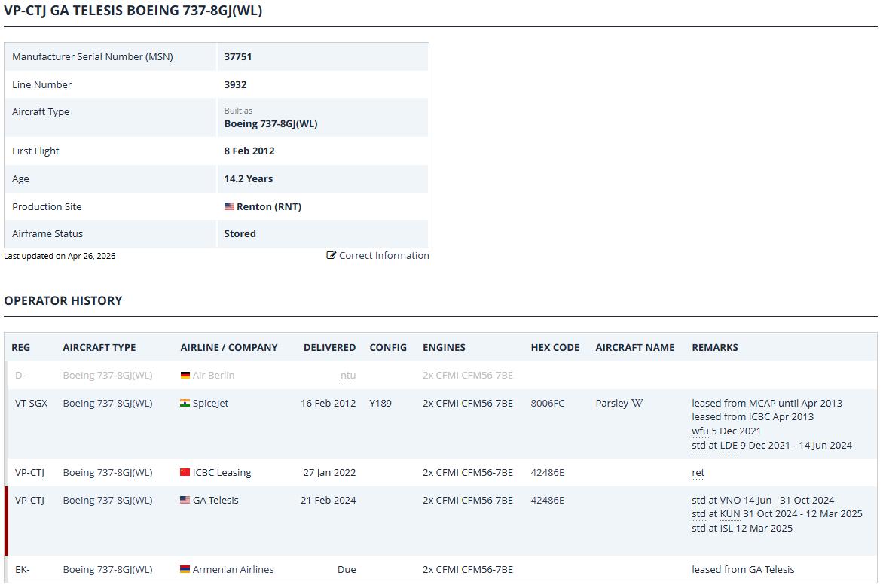Click the US flag beside Renton (RNT)
The width and height of the screenshot is (883, 588).
point(229,206)
